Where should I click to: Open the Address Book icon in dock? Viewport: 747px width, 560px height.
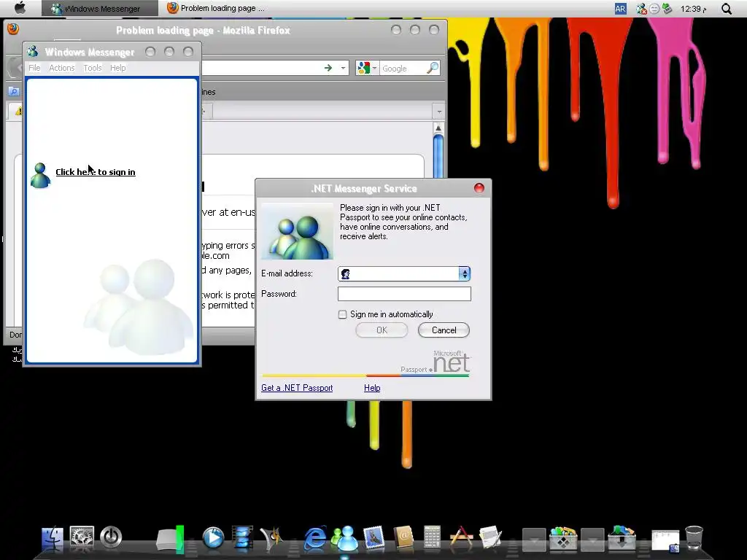click(403, 538)
